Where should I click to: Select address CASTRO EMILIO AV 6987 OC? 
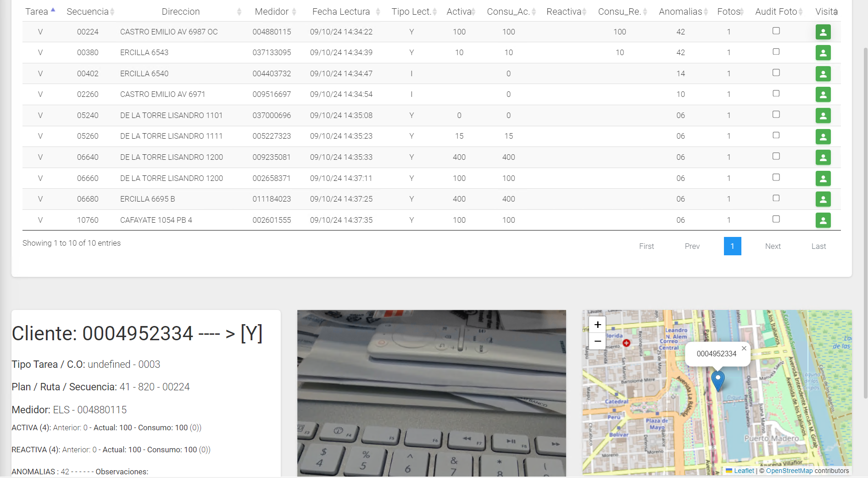169,32
